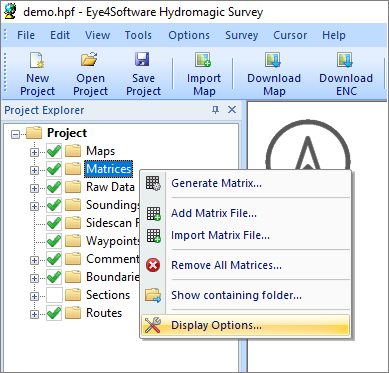The height and width of the screenshot is (373, 389).
Task: Uncheck the Comments checkbox
Action: pyautogui.click(x=54, y=259)
